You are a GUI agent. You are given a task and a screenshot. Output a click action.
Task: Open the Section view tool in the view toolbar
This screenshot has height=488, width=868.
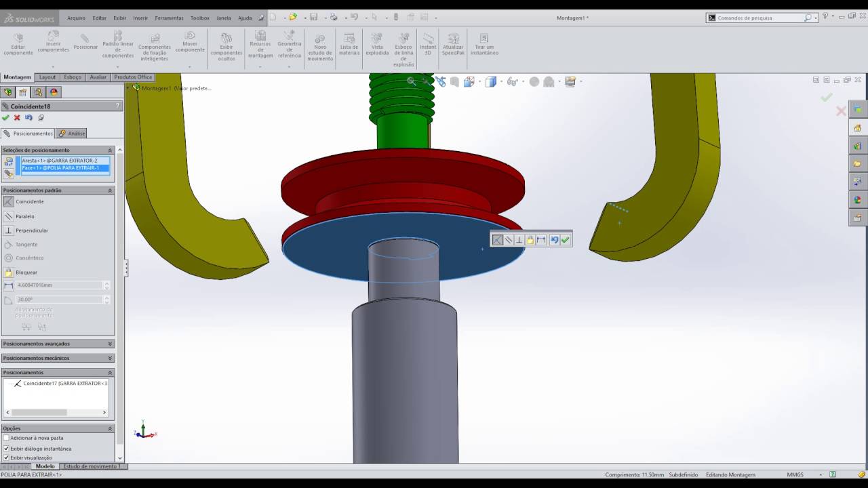click(455, 81)
